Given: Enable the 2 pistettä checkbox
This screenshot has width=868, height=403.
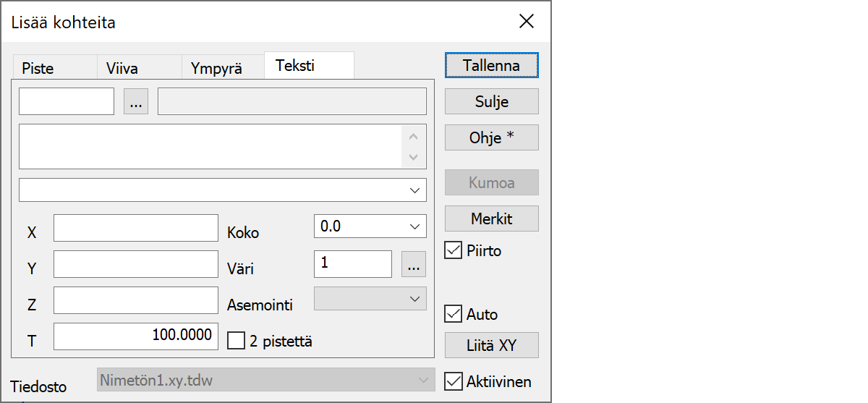Looking at the screenshot, I should click(237, 340).
